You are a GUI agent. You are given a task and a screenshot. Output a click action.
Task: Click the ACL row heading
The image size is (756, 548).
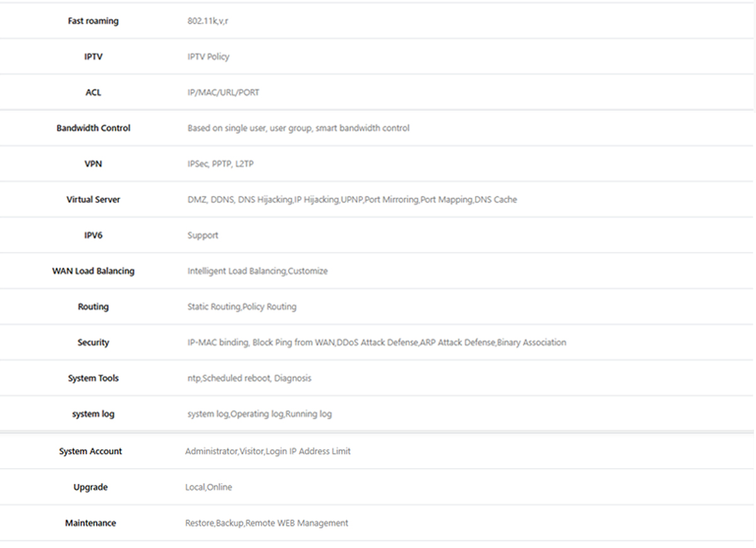point(93,93)
